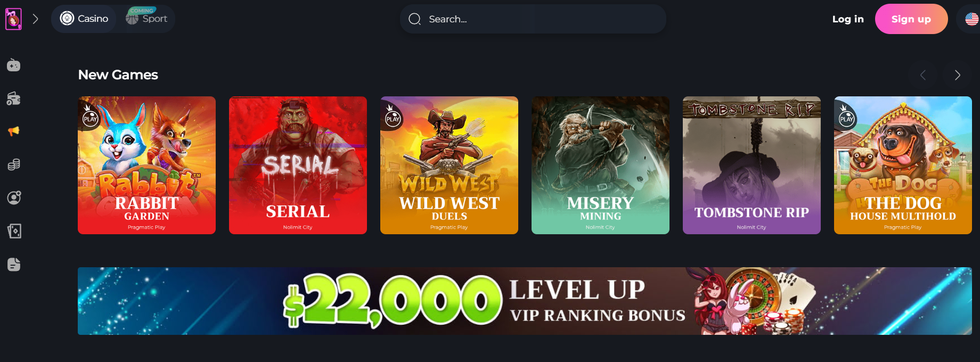Show next New Games with right arrow

[957, 75]
